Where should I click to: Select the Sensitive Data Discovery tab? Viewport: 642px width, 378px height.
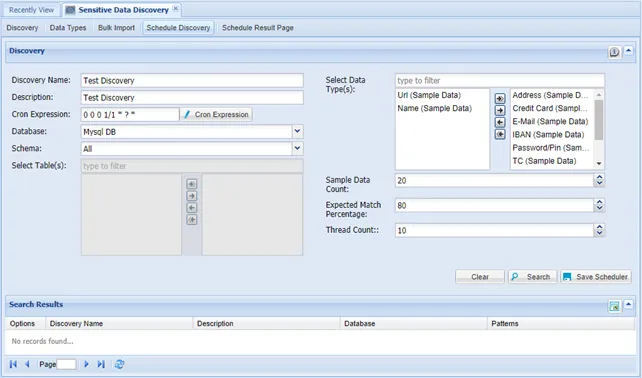[x=123, y=10]
